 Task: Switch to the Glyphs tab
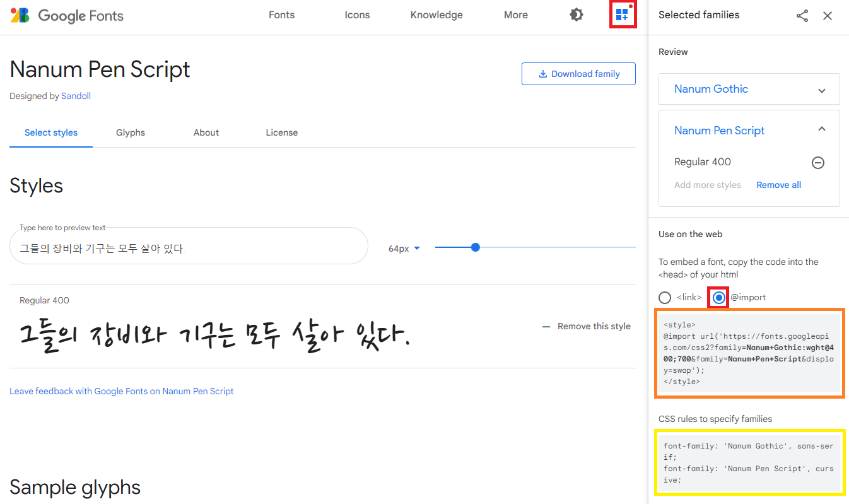[131, 132]
